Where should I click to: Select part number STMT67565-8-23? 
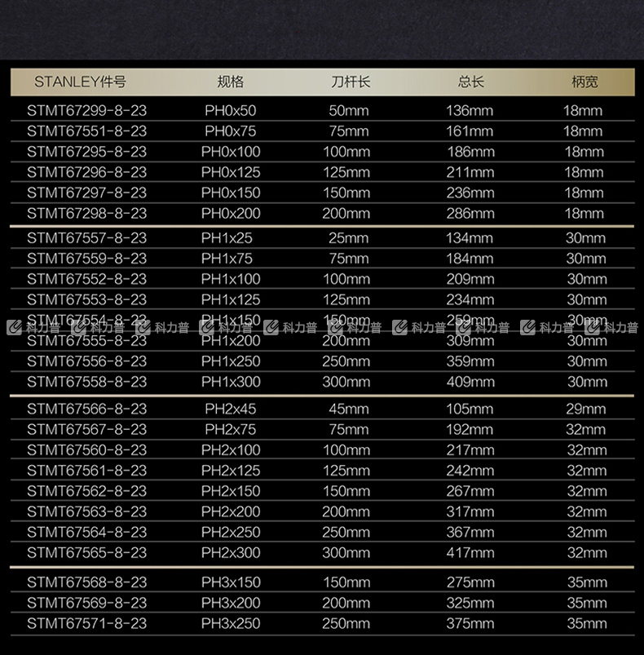click(86, 553)
